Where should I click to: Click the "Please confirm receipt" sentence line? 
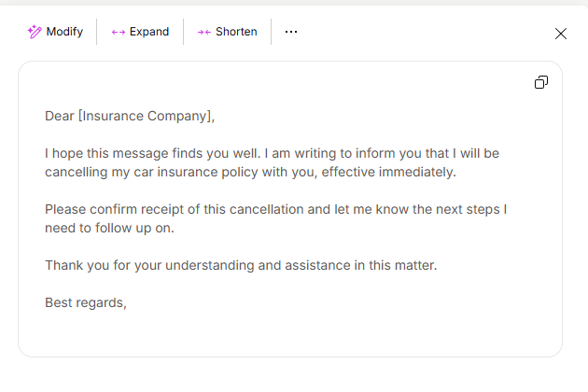click(x=276, y=209)
